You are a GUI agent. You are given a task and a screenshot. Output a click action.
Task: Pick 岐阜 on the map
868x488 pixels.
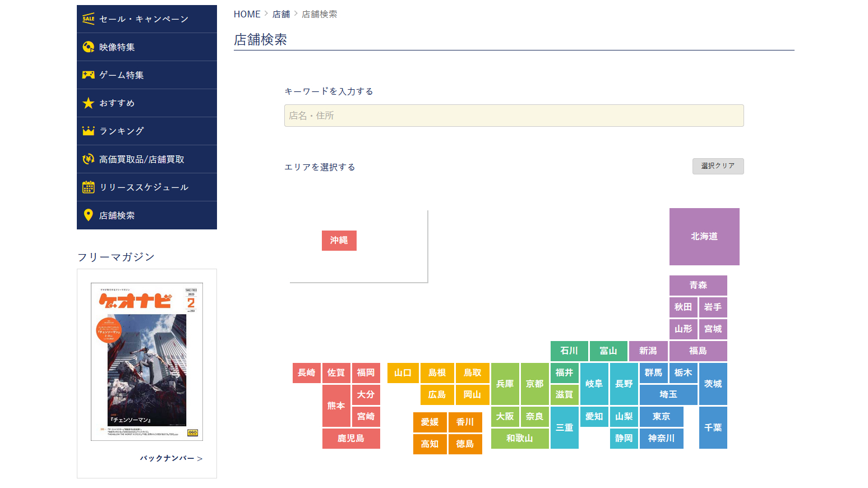click(x=594, y=384)
